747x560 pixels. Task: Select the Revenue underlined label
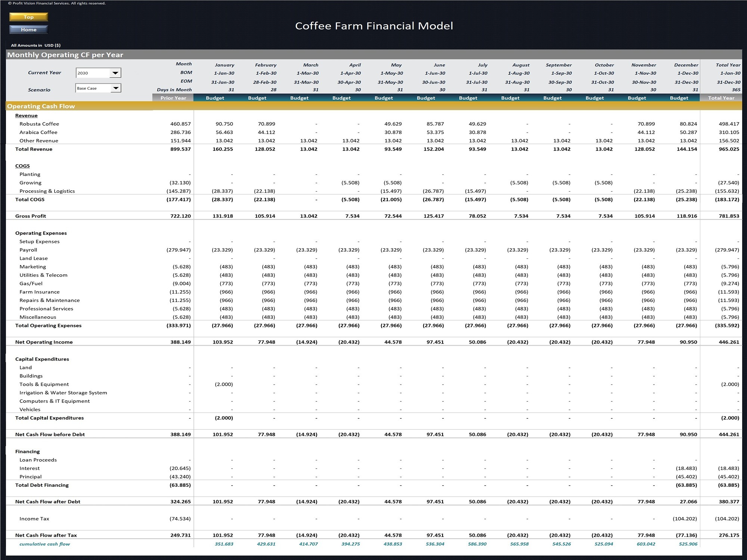(x=26, y=115)
